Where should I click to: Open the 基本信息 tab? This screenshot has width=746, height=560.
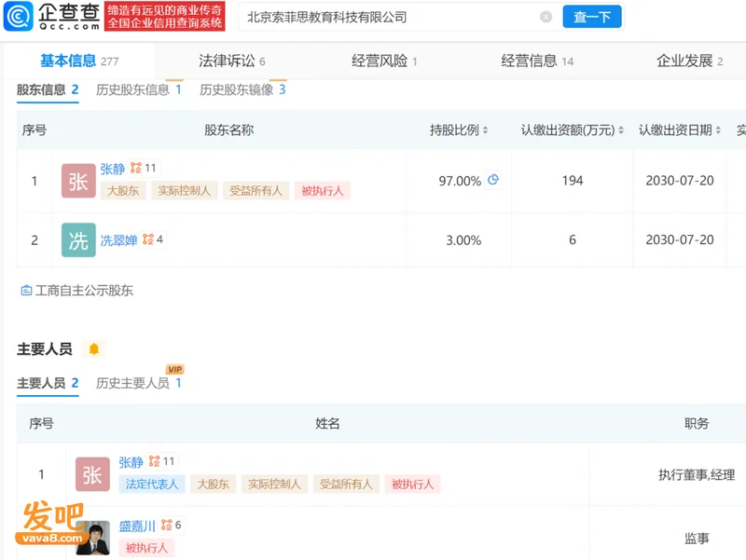pyautogui.click(x=79, y=61)
